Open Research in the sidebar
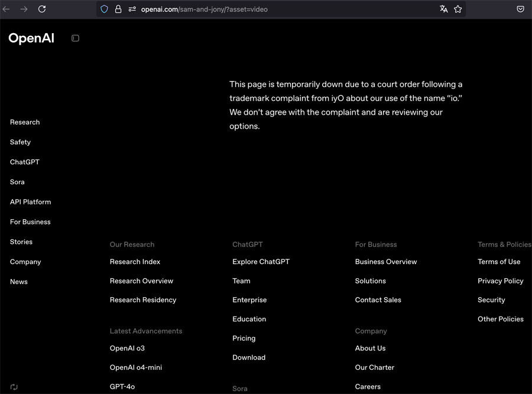The image size is (532, 394). [x=25, y=122]
